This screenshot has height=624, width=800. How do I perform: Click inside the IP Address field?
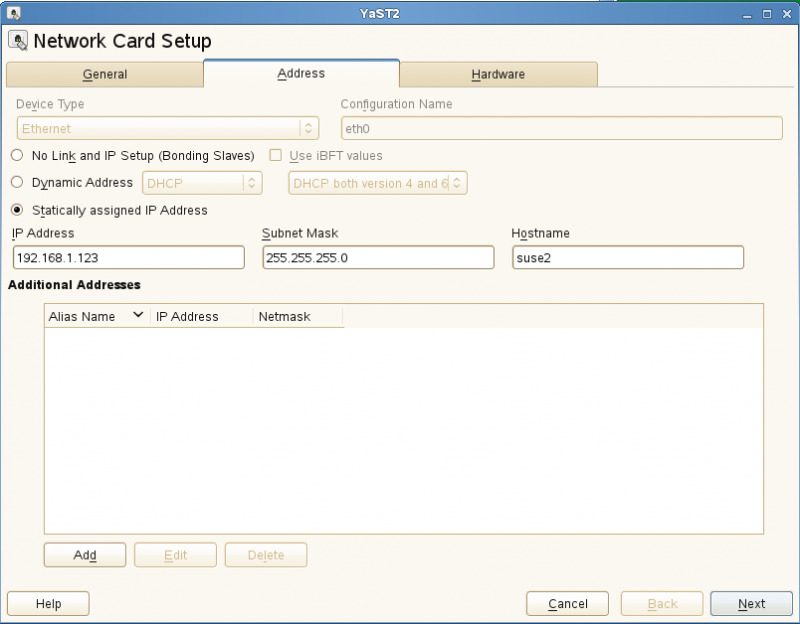click(x=128, y=257)
